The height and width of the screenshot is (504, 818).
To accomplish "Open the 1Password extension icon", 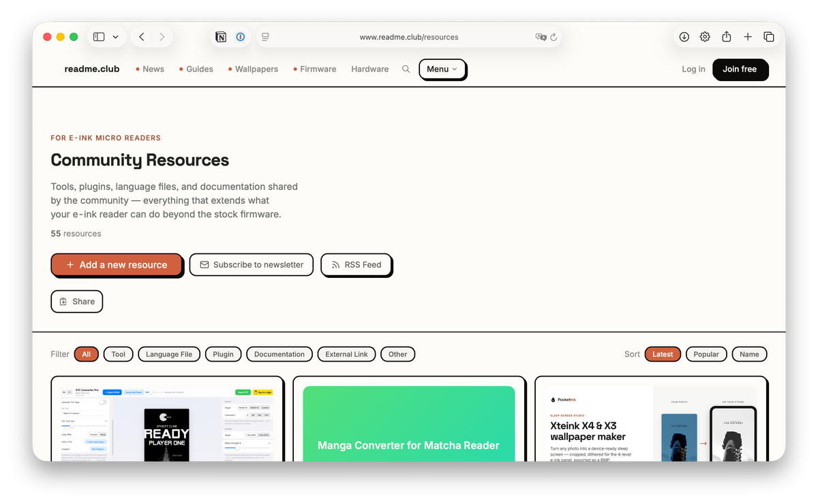I will (x=241, y=37).
